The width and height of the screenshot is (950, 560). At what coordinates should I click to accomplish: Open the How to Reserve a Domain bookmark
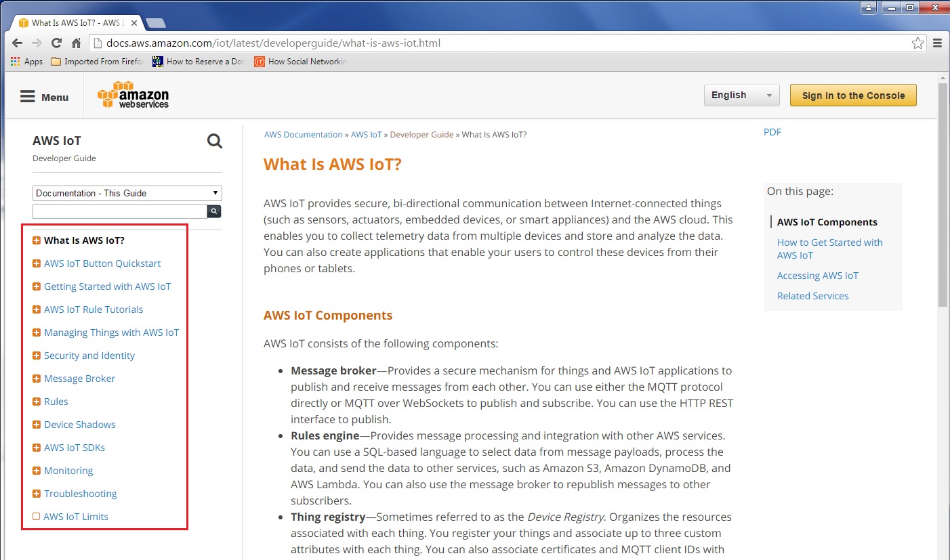199,61
